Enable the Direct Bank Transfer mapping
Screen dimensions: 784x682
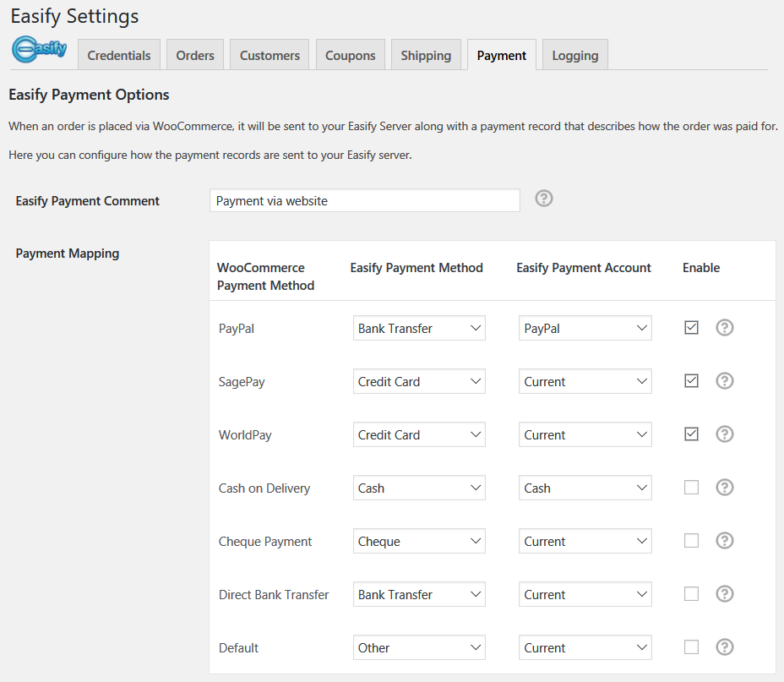point(692,594)
